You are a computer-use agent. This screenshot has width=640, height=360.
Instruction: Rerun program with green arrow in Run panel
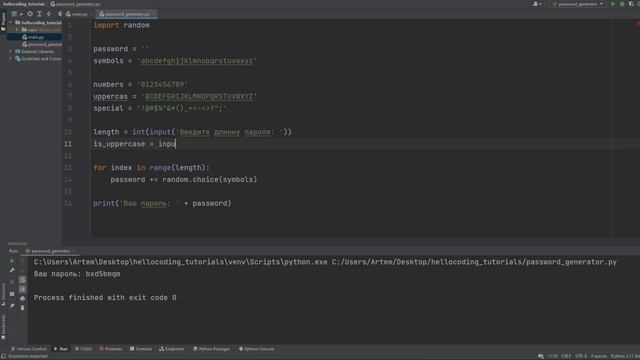point(12,260)
